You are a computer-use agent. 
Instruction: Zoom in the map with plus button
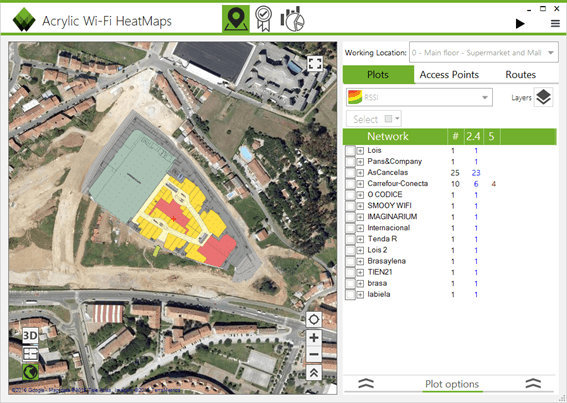pyautogui.click(x=314, y=338)
